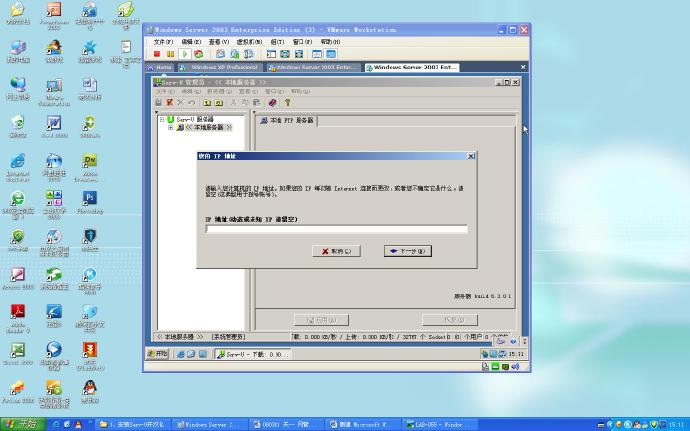Open the Dreamweaver desktop icon
The image size is (690, 431).
tap(90, 167)
